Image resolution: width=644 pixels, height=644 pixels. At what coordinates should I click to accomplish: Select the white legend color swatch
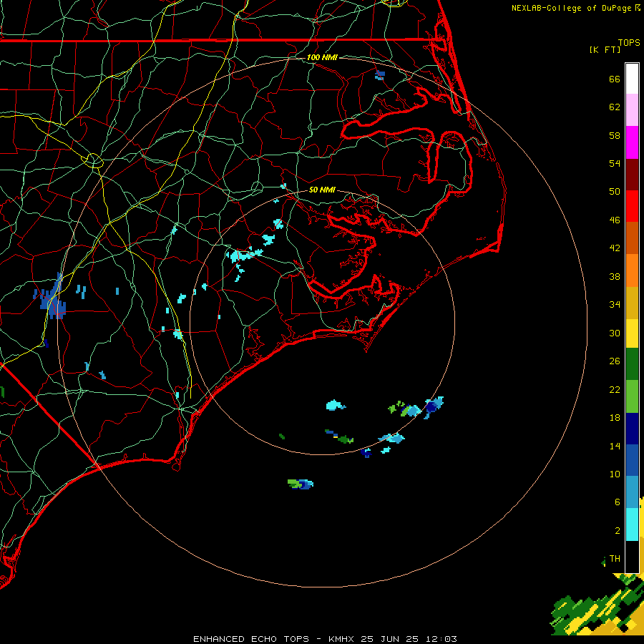(632, 79)
